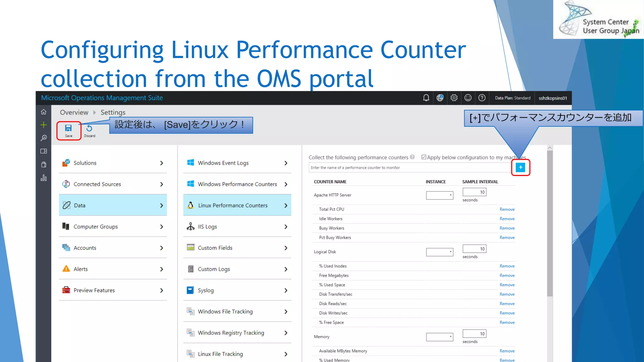The image size is (644, 362).
Task: Expand the Computer Groups chevron
Action: pyautogui.click(x=162, y=227)
